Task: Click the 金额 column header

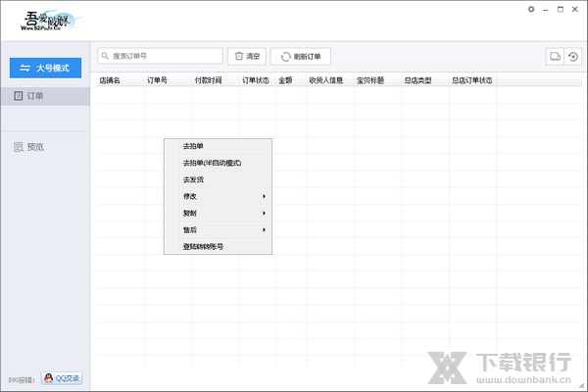Action: click(291, 80)
